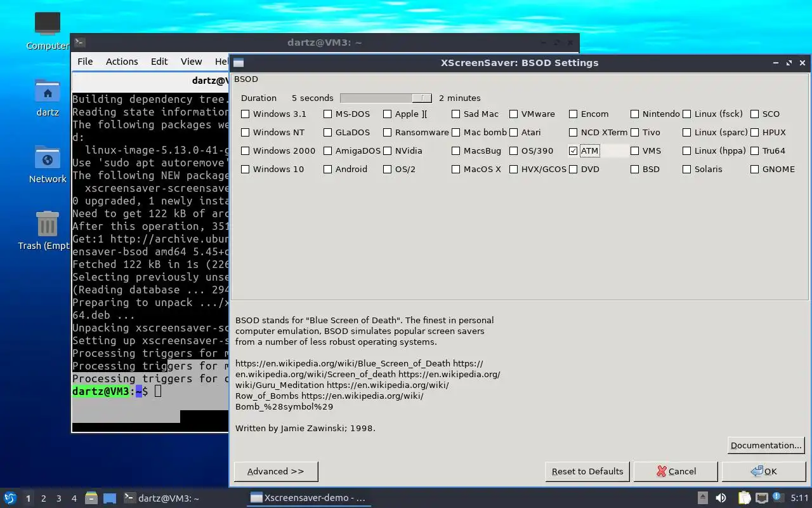Viewport: 812px width, 508px height.
Task: Enable the HVX/GCOS checkbox
Action: [x=513, y=170]
